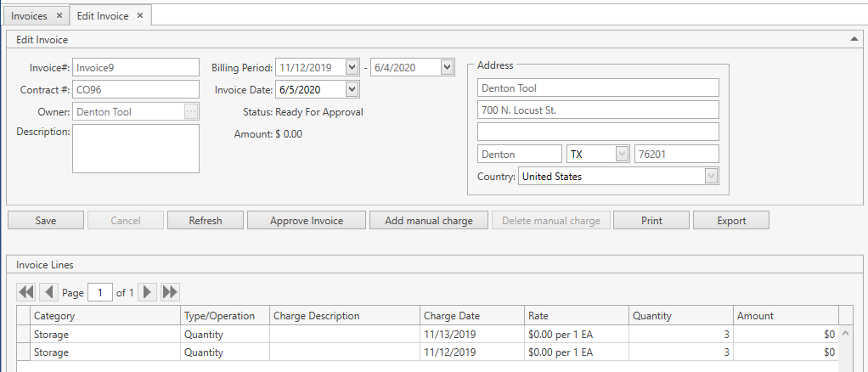This screenshot has height=372, width=868.
Task: Click into the Description text box
Action: click(x=136, y=149)
